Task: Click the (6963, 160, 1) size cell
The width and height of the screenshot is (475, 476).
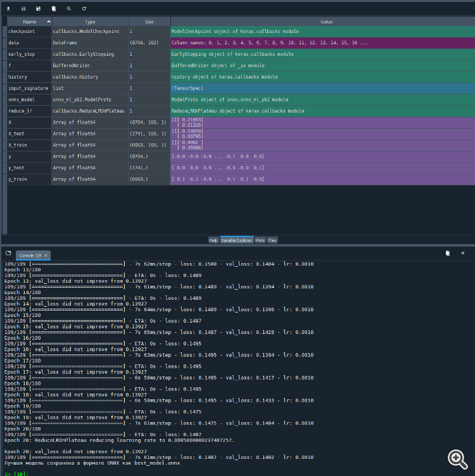Action: (149, 145)
